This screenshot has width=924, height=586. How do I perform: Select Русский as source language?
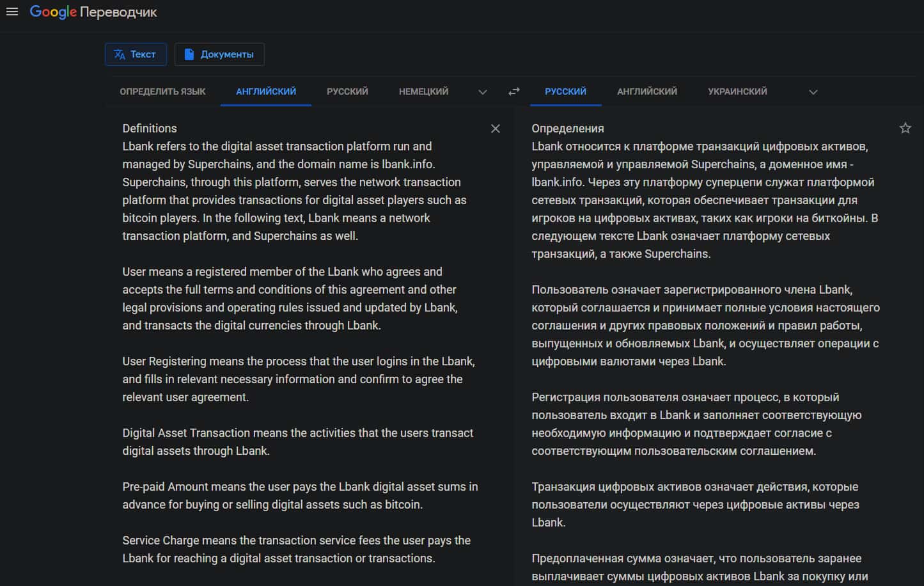[347, 91]
